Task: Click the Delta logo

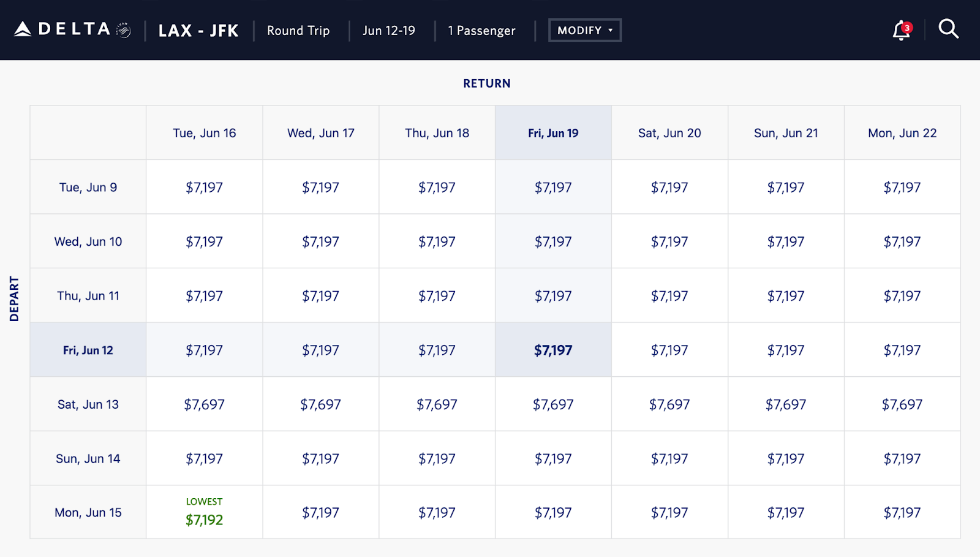Action: 72,29
